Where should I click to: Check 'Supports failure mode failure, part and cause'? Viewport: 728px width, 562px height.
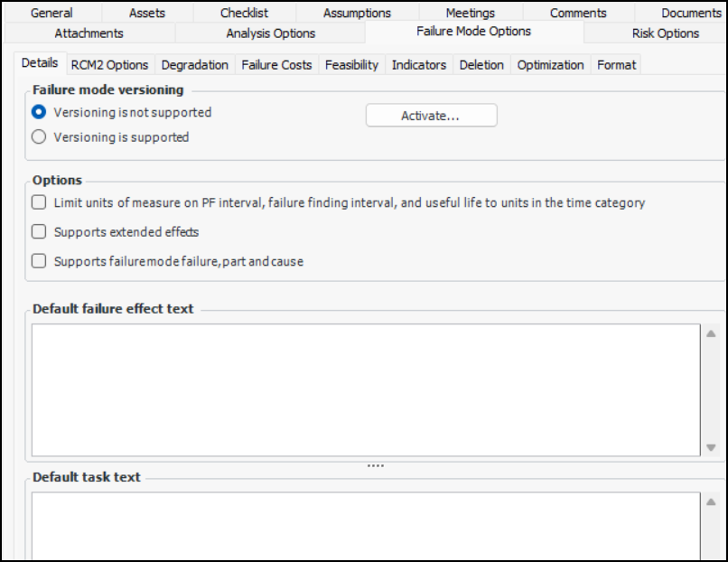(39, 261)
